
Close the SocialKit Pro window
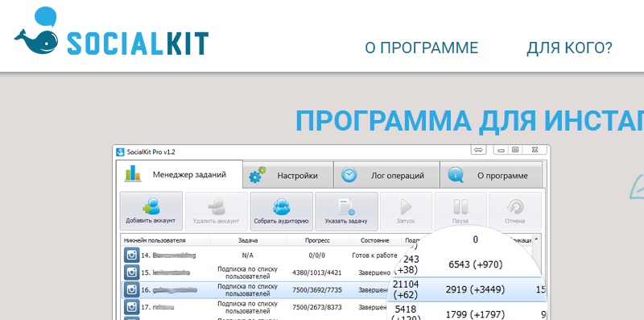tap(535, 150)
